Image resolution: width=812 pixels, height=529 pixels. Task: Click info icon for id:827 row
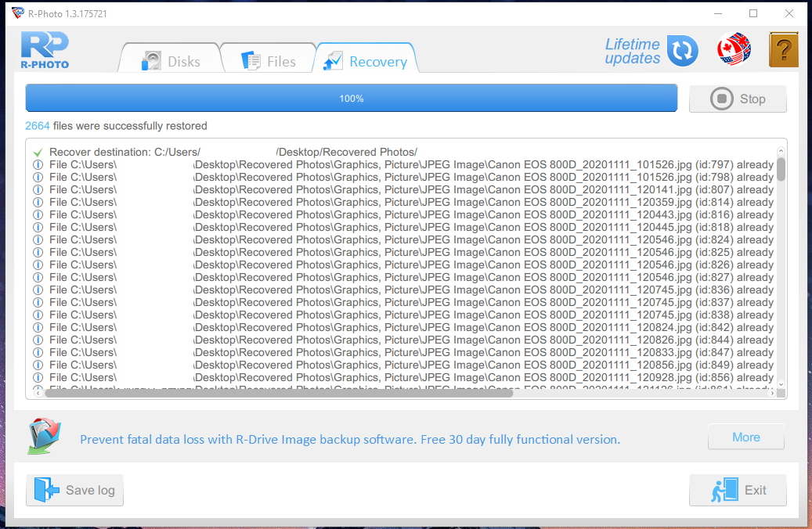pyautogui.click(x=38, y=278)
